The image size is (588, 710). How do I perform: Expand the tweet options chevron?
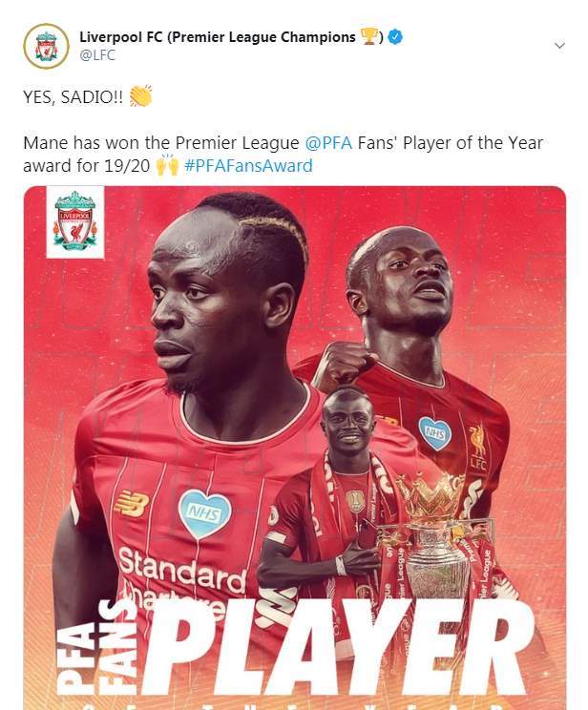(x=560, y=46)
